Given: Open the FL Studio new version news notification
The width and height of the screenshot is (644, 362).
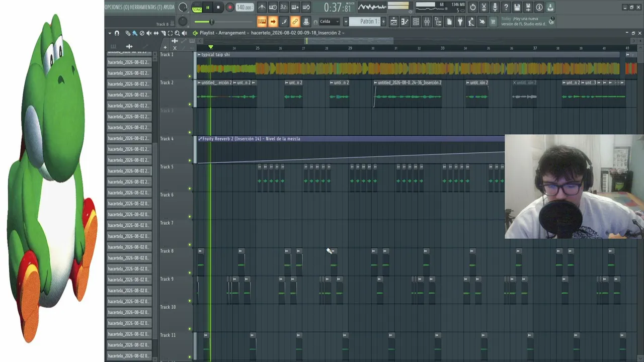Looking at the screenshot, I should [527, 22].
